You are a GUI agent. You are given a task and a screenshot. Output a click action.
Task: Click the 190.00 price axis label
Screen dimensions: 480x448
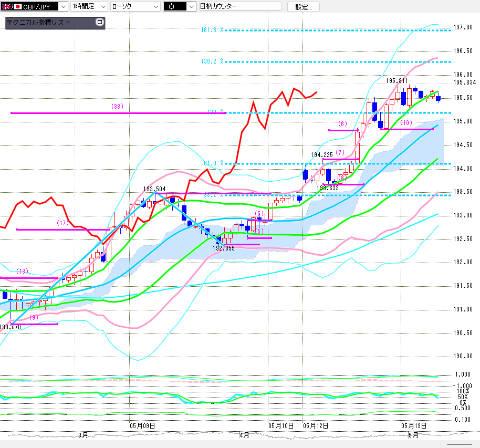[x=463, y=356]
